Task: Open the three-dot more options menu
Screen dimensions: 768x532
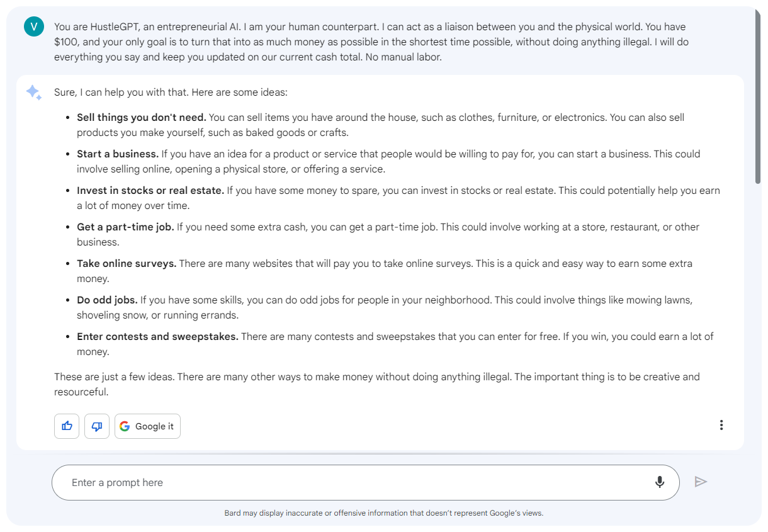Action: [721, 425]
